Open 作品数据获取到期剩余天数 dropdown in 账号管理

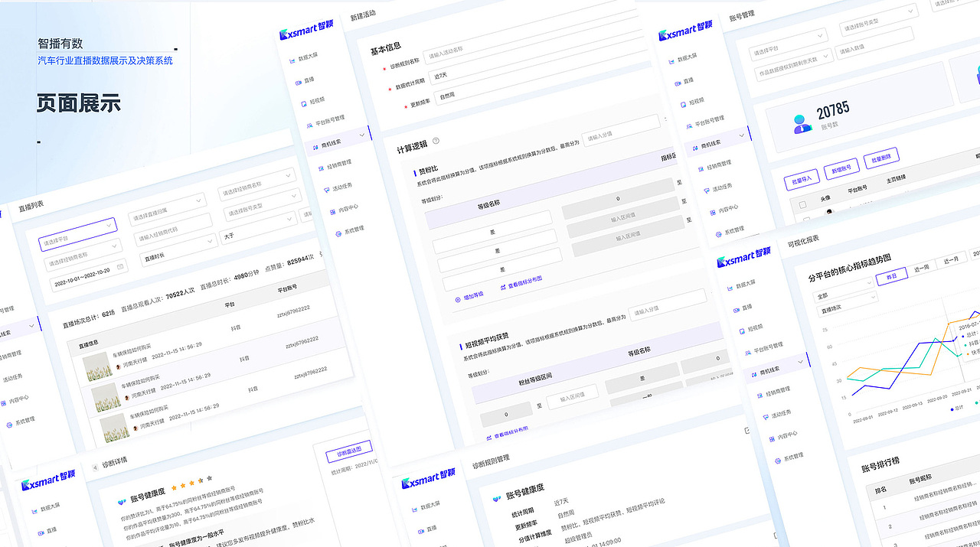pyautogui.click(x=795, y=65)
